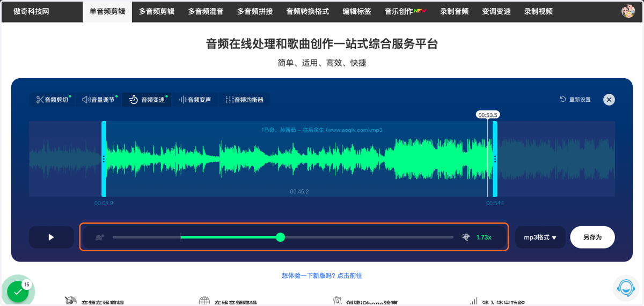This screenshot has width=644, height=306.
Task: Click the speed slider green knob
Action: point(280,237)
